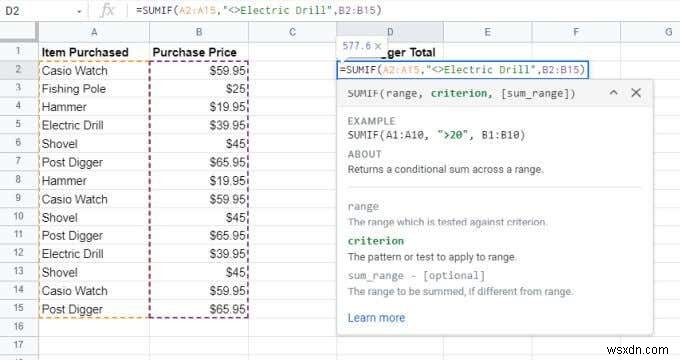The width and height of the screenshot is (680, 360).
Task: Select 'Shovel' cell in row 13
Action: click(94, 272)
